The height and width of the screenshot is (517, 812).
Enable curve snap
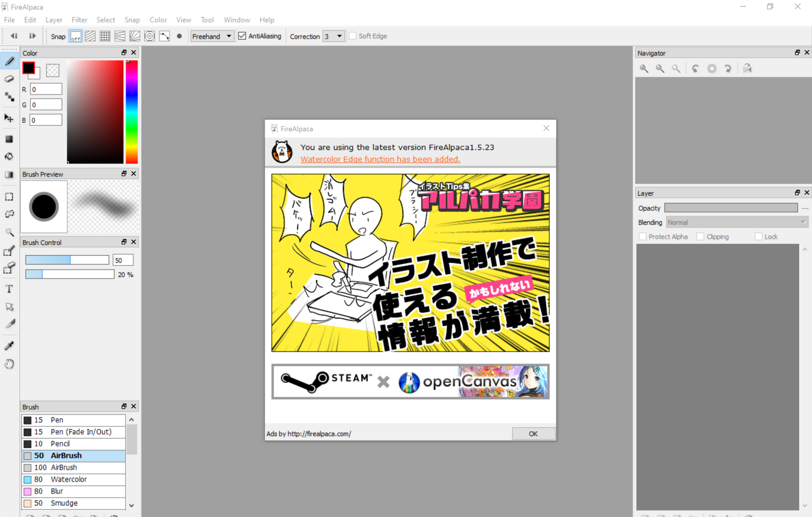pos(164,36)
